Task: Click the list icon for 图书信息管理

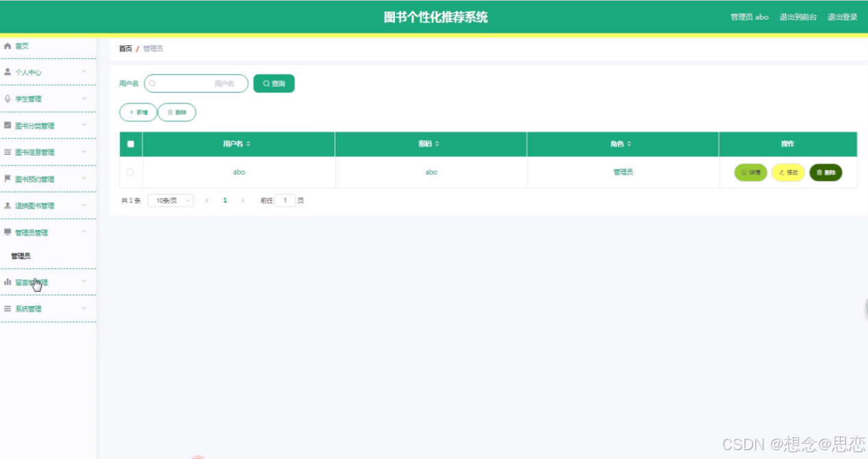Action: point(8,152)
